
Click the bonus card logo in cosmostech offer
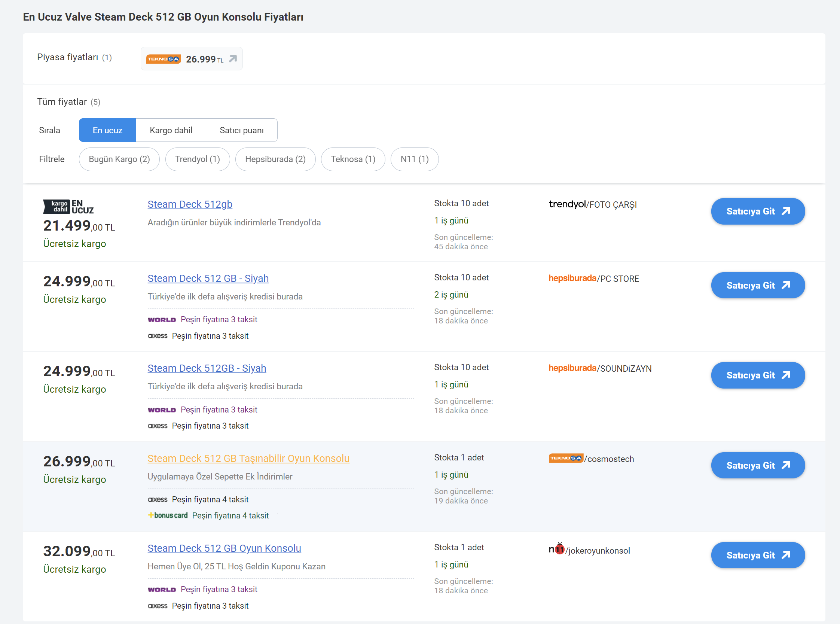tap(168, 515)
